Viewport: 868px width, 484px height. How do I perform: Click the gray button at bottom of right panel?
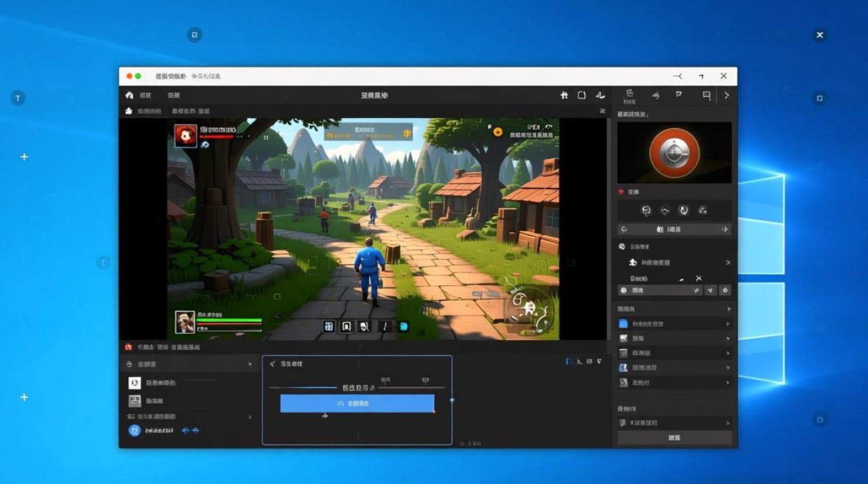tap(674, 438)
